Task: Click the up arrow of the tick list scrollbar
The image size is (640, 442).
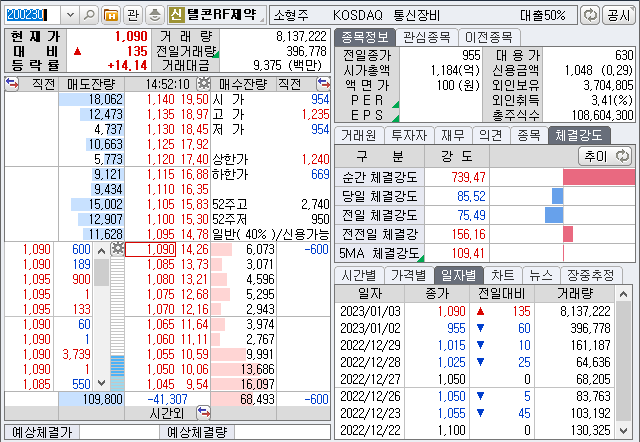Action: pyautogui.click(x=102, y=250)
